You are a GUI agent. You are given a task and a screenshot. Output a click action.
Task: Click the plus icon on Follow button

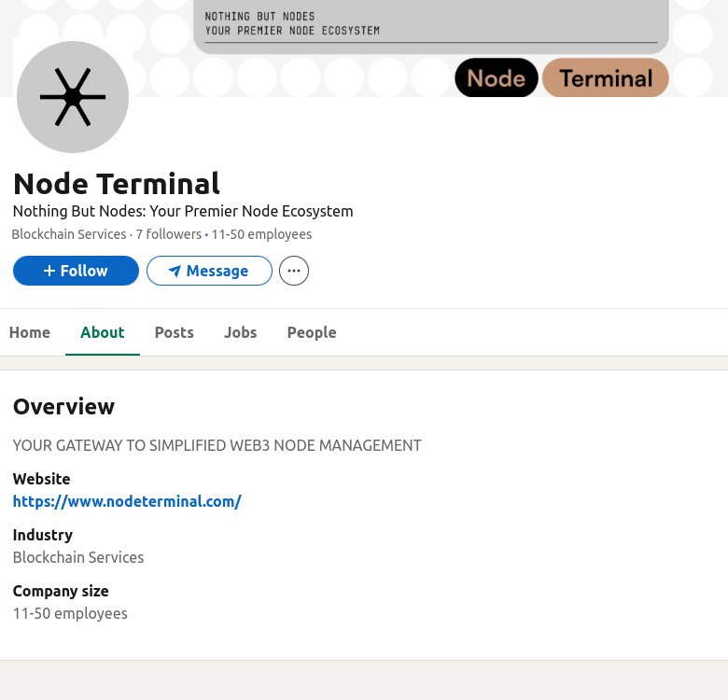coord(49,271)
